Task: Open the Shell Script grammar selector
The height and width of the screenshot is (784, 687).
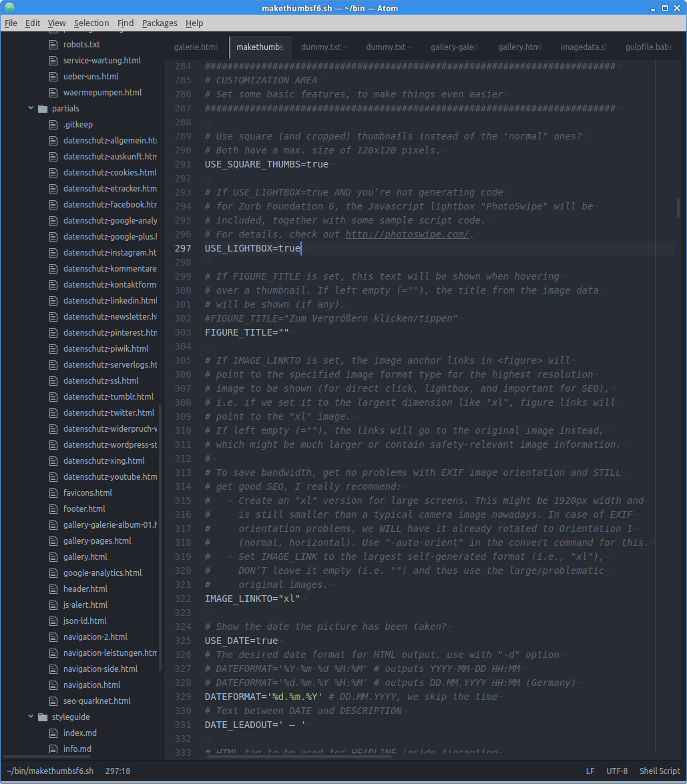Action: pyautogui.click(x=659, y=771)
